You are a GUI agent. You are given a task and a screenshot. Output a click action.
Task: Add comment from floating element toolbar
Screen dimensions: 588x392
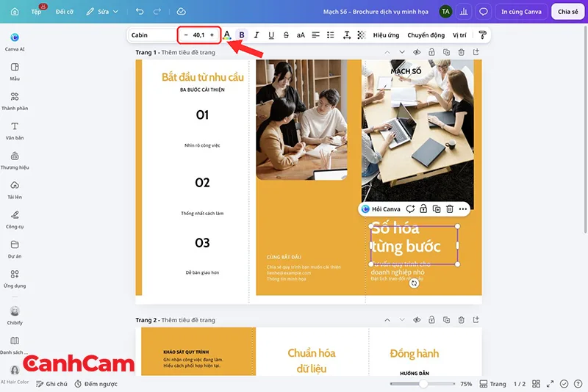point(410,209)
